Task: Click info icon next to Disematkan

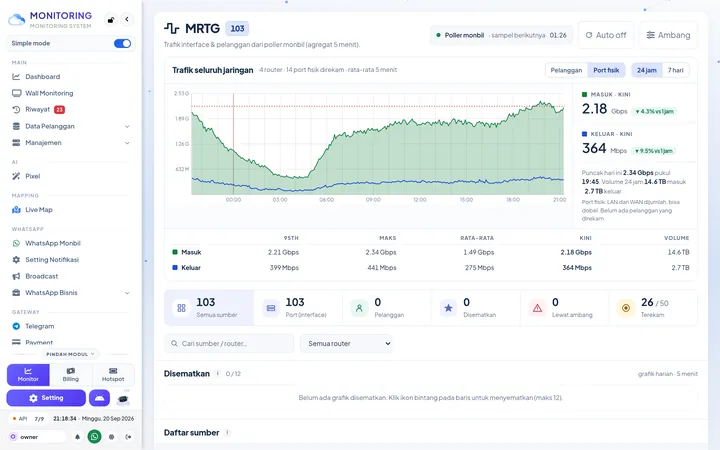Action: (218, 374)
